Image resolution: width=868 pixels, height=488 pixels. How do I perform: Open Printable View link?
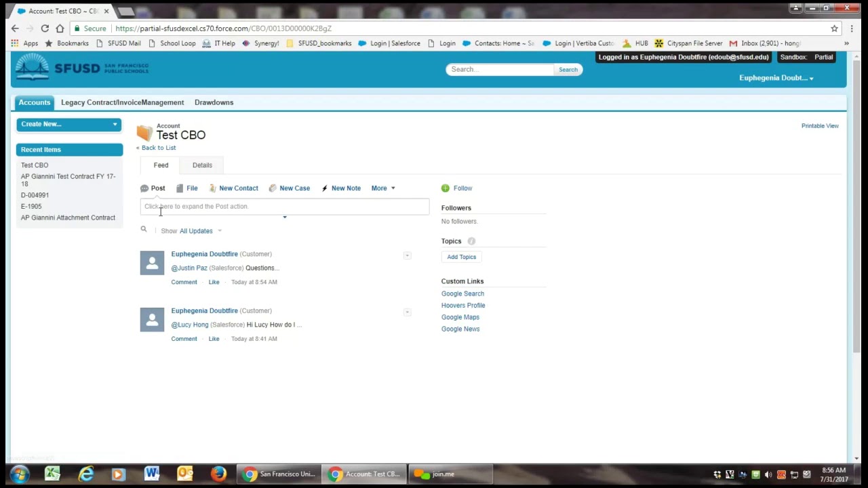click(820, 126)
